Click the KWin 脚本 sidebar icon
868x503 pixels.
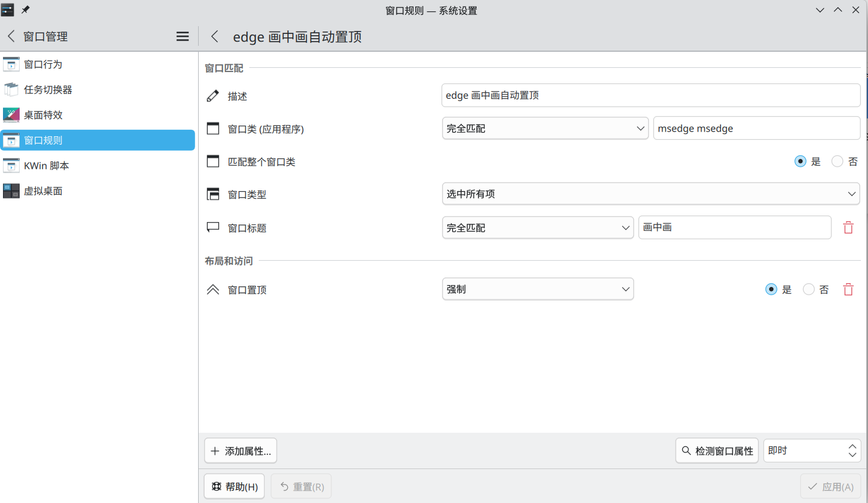tap(11, 165)
